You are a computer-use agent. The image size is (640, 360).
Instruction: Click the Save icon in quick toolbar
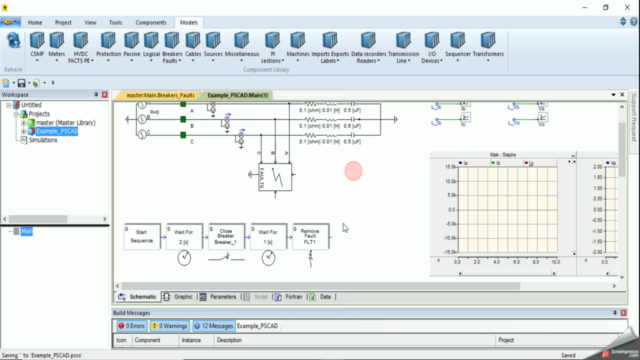tap(21, 83)
